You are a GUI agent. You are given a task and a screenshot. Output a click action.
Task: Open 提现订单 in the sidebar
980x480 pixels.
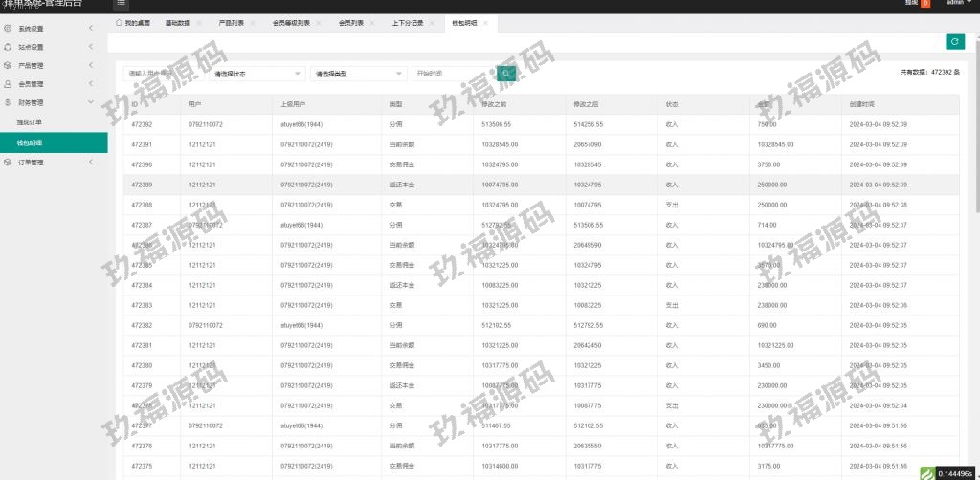pyautogui.click(x=30, y=122)
